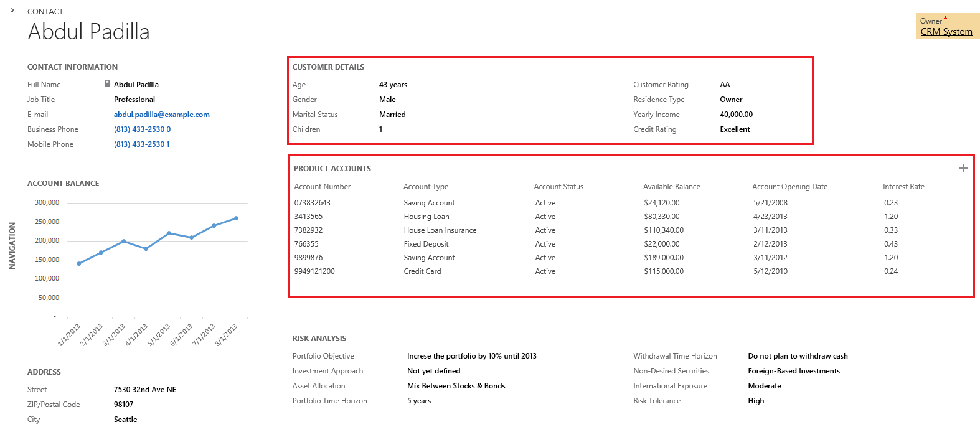Add a new product account with plus icon
Screen dimensions: 980x432
point(963,169)
